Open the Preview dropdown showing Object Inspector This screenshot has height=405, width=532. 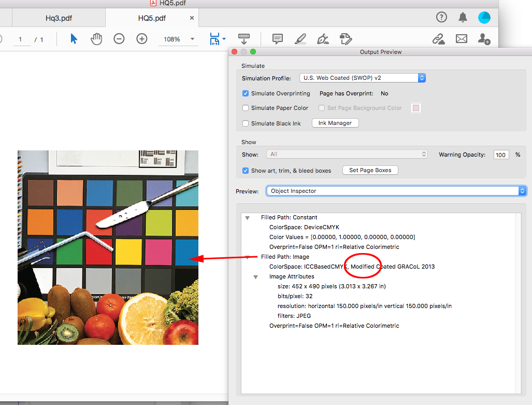tap(396, 190)
